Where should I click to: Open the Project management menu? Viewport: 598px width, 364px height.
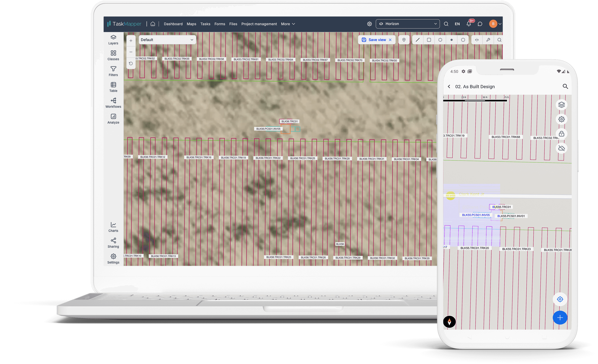259,24
